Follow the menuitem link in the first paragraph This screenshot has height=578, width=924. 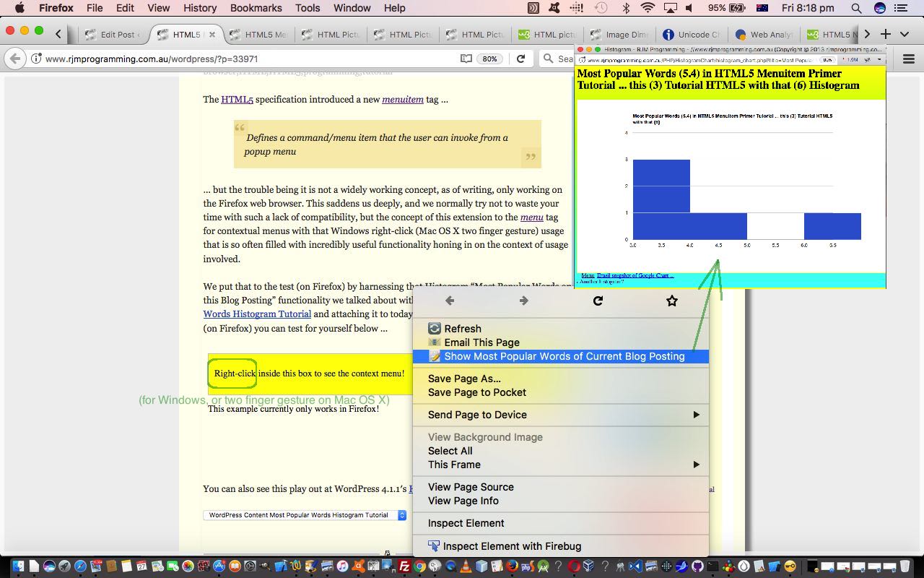coord(403,100)
